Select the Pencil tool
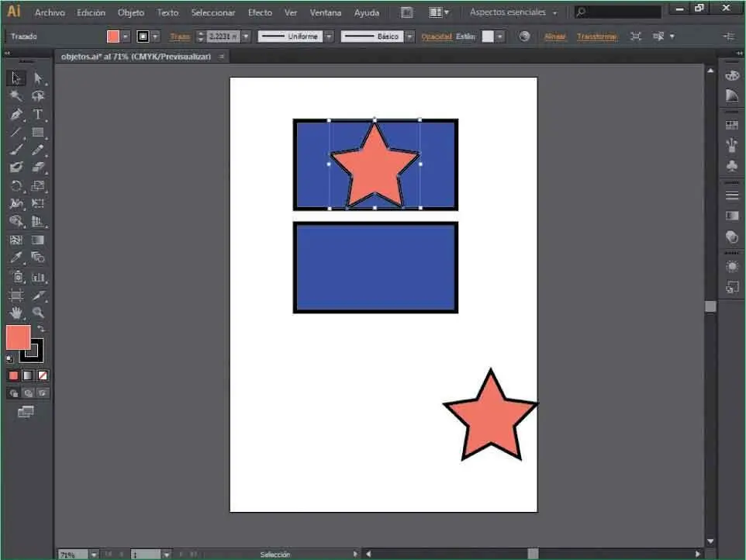Image resolution: width=746 pixels, height=560 pixels. click(38, 150)
